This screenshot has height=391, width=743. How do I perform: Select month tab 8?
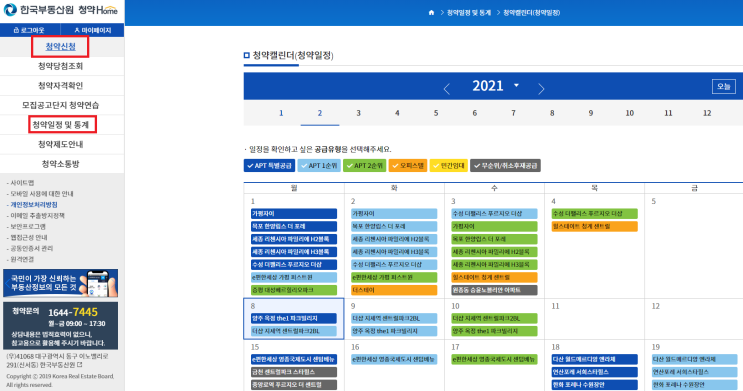pos(552,113)
